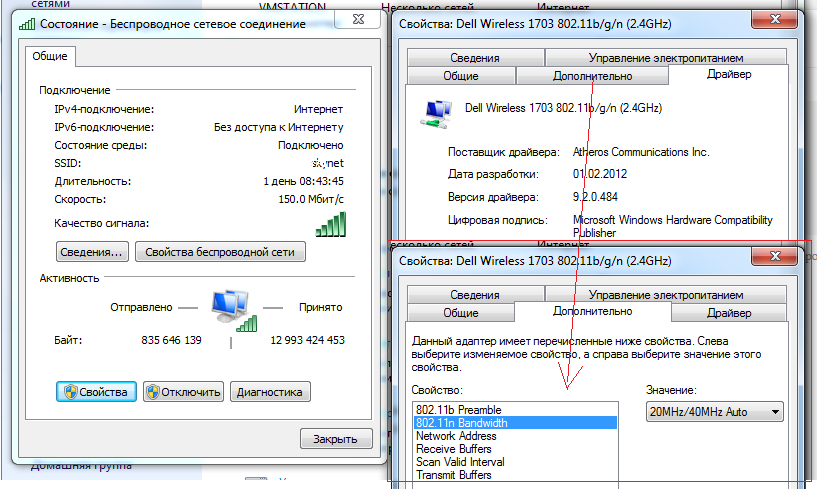The width and height of the screenshot is (817, 489).
Task: Open Сведения... connection details
Action: coord(91,252)
